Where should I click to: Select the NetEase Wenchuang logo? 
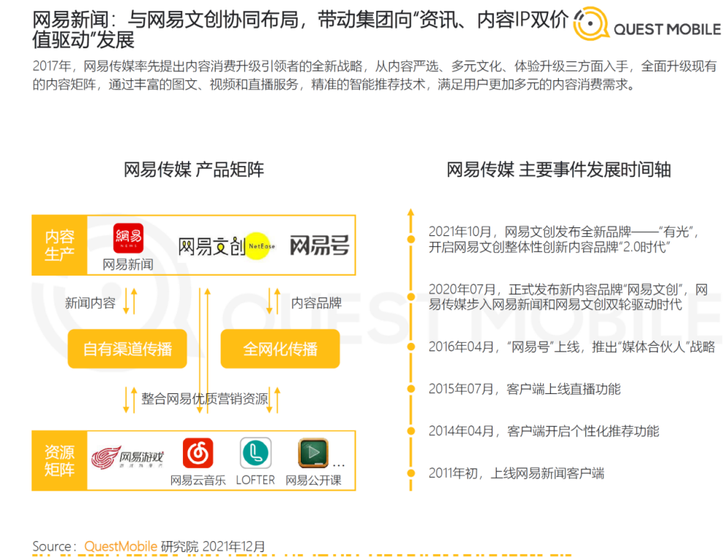(227, 246)
